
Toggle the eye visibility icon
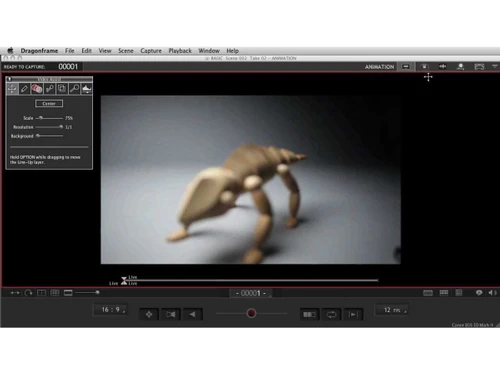tap(479, 293)
